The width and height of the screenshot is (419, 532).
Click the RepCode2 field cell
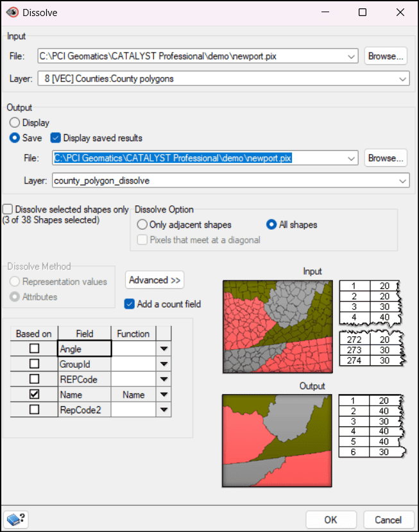click(85, 410)
